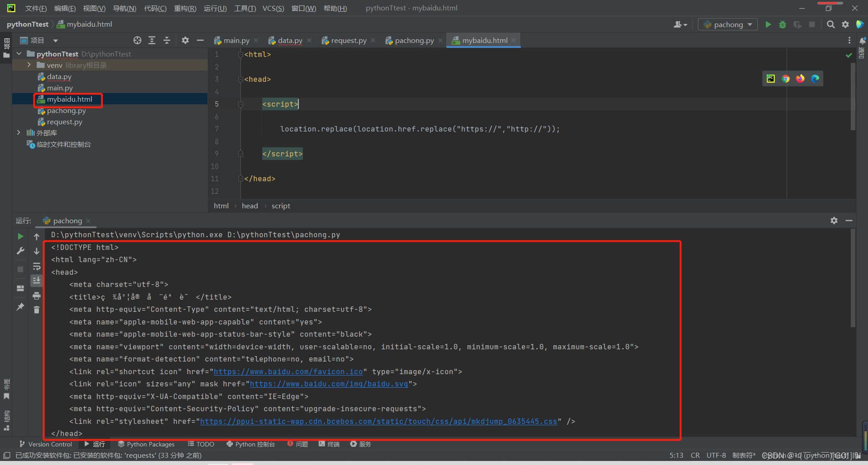Open Python 控制台 tool window
868x465 pixels.
coord(250,444)
